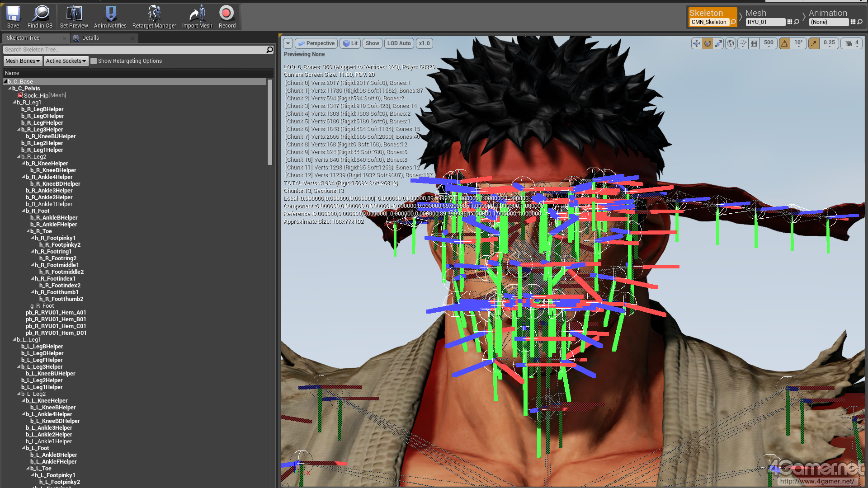The height and width of the screenshot is (488, 868).
Task: Click the LOD Auto button
Action: [x=399, y=43]
